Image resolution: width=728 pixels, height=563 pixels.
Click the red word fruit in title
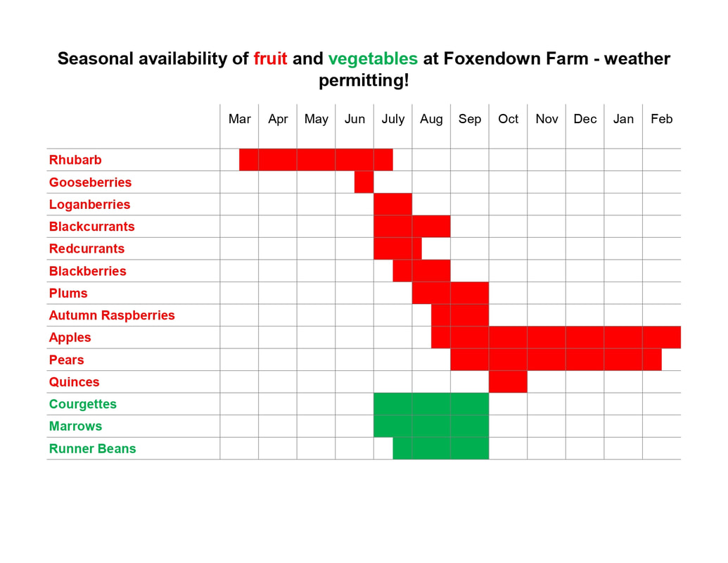pos(270,59)
